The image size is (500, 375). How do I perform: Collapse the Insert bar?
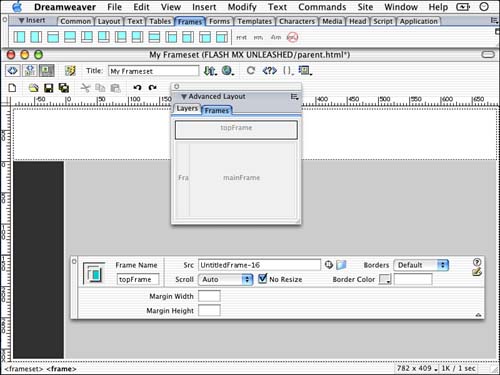[x=22, y=21]
